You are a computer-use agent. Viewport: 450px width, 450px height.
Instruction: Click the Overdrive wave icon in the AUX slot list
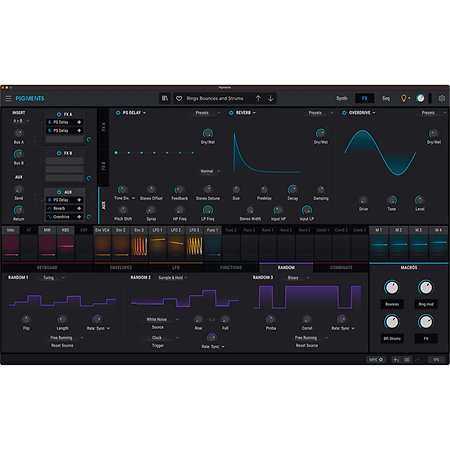[49, 217]
